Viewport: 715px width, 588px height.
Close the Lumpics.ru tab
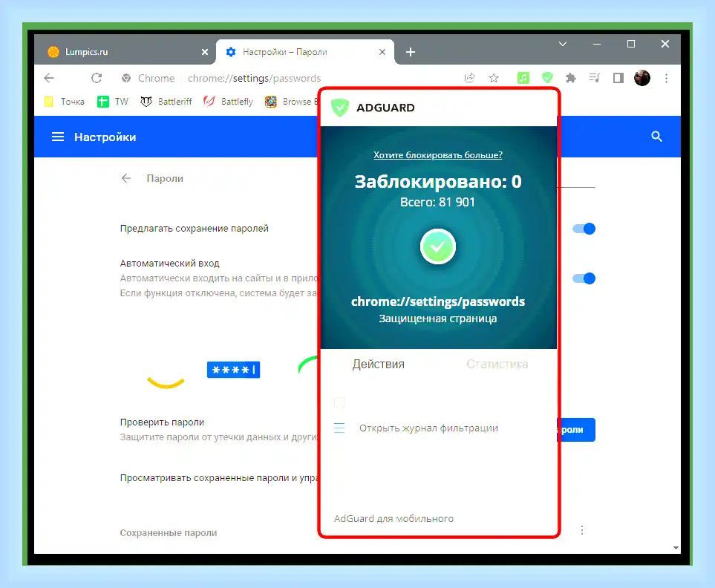[205, 52]
